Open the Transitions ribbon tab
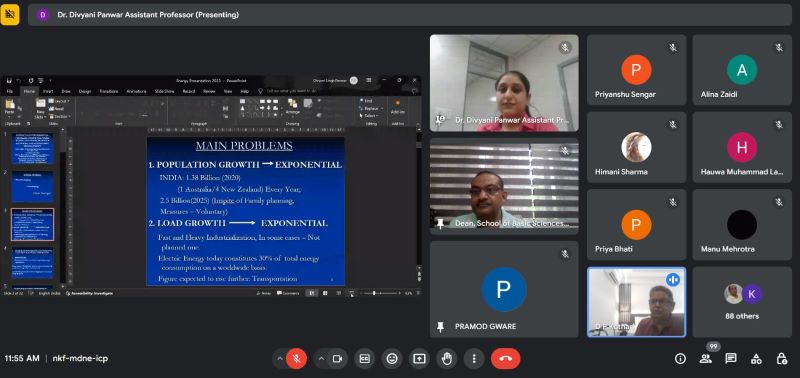This screenshot has height=378, width=800. pyautogui.click(x=109, y=91)
